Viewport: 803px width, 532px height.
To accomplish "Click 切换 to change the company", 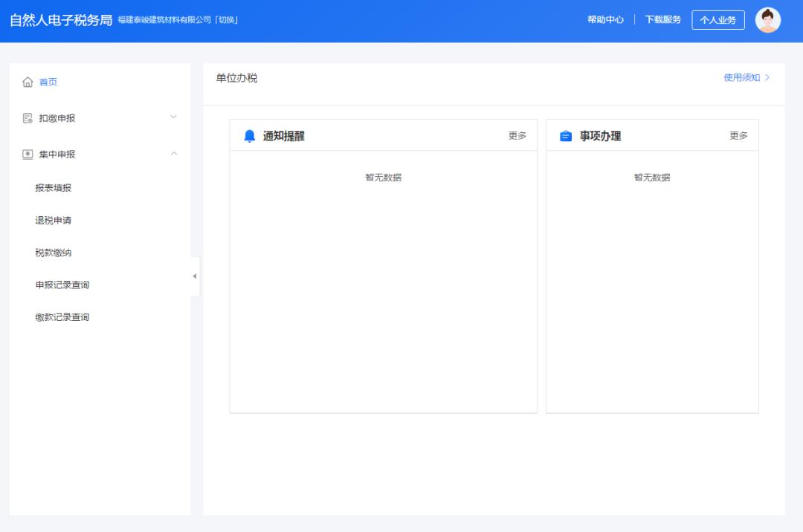I will tap(228, 20).
